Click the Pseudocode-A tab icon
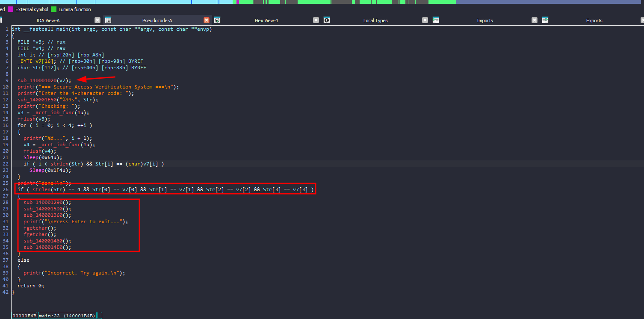 point(108,20)
